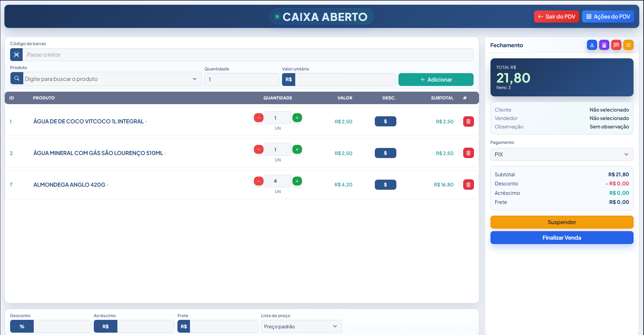The image size is (644, 335).
Task: Apply discount to Água Mineral São Lourenço item
Action: tap(385, 153)
